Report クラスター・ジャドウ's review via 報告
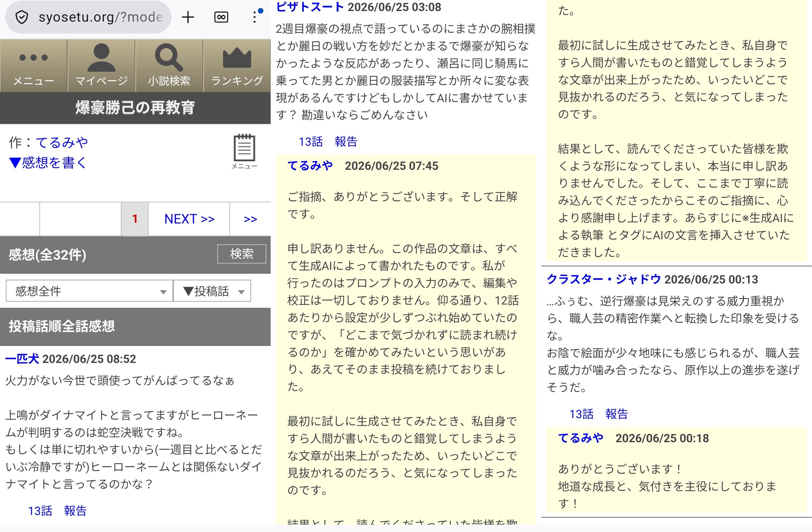This screenshot has width=812, height=532. click(x=617, y=414)
